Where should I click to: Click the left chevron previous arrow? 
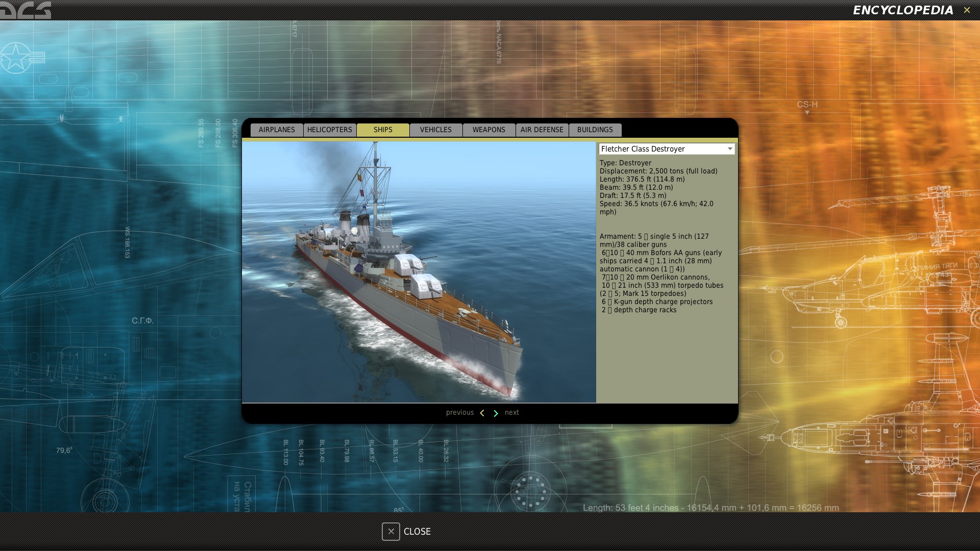[482, 413]
